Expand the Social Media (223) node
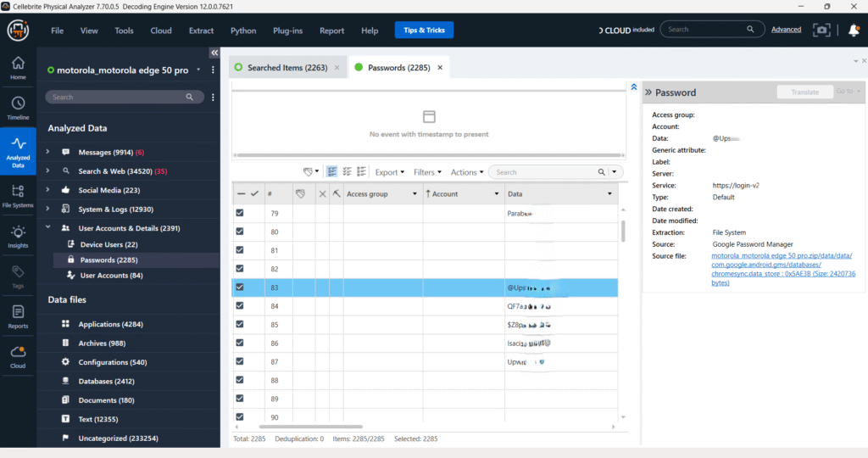 pos(47,189)
